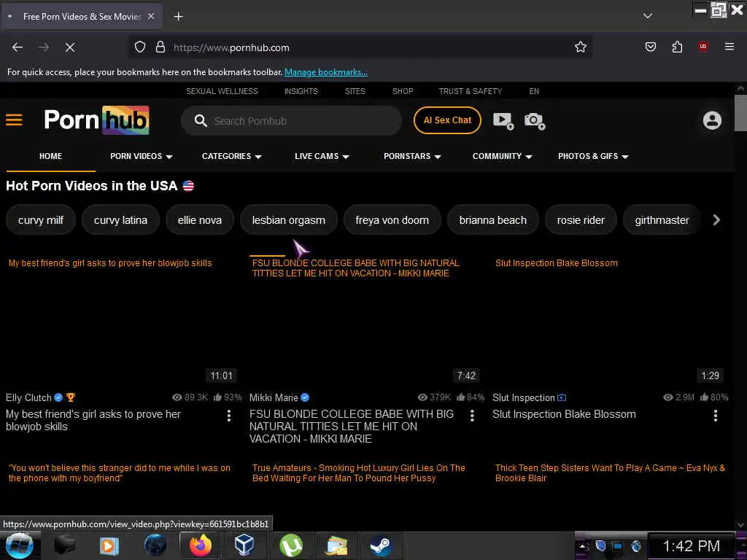Open options menu for Elly Clutch video

[229, 416]
